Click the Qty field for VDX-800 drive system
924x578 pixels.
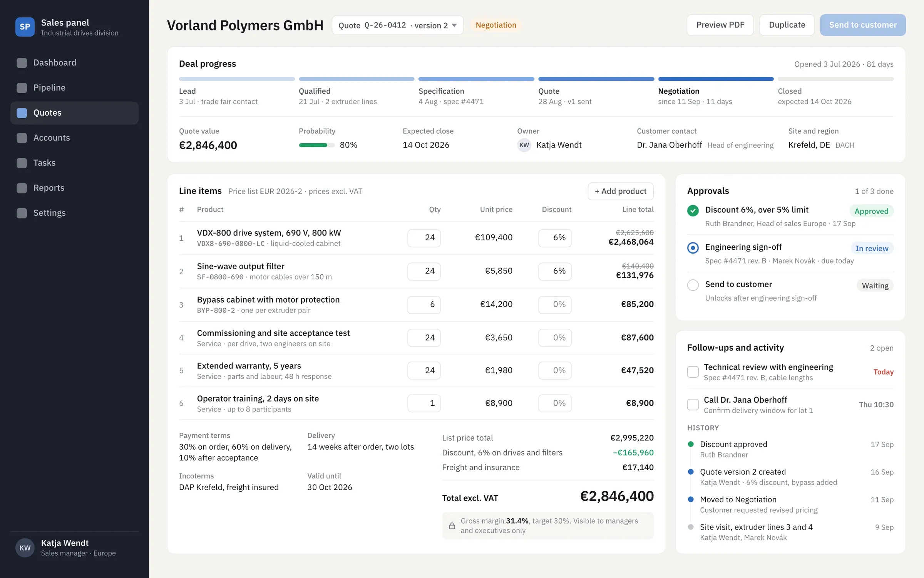(424, 238)
